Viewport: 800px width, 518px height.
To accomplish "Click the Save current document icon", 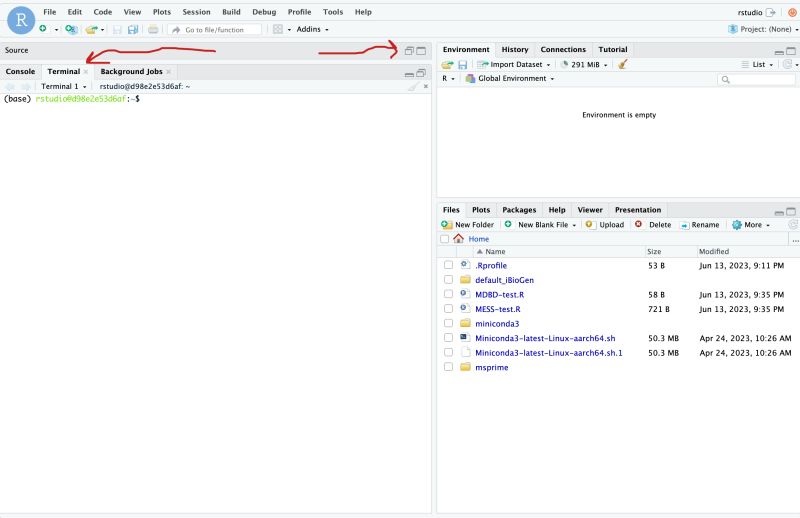I will click(117, 30).
